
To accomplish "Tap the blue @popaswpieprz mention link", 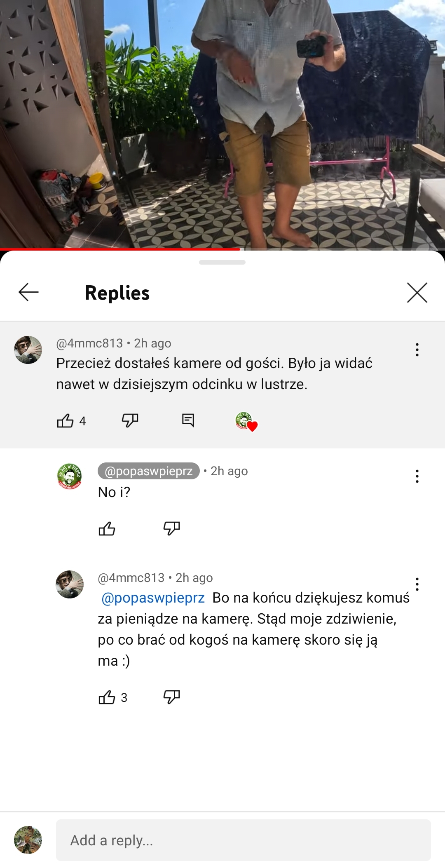I will (153, 598).
